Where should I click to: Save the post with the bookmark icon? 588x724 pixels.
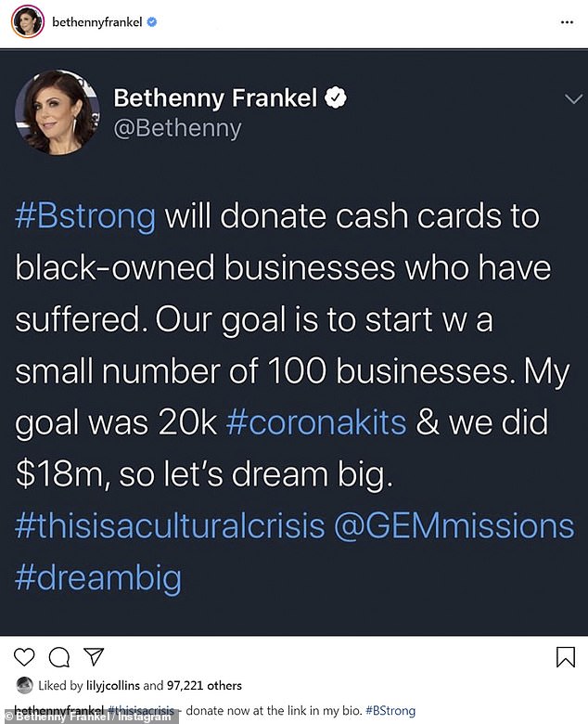tap(565, 658)
